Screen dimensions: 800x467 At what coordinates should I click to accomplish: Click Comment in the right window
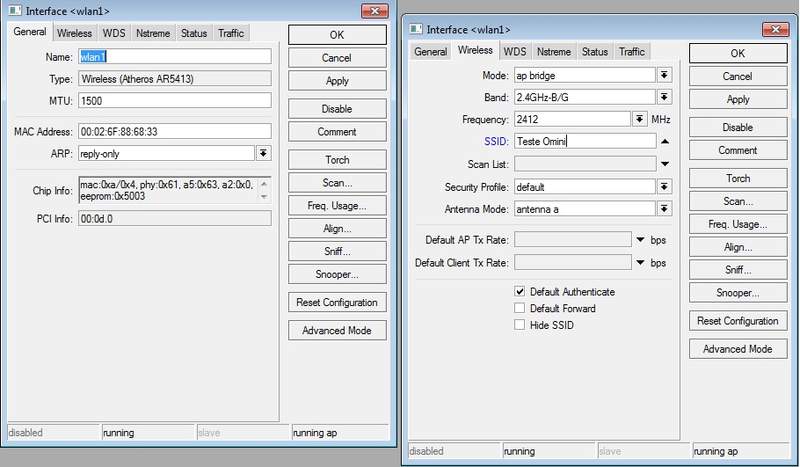click(738, 150)
